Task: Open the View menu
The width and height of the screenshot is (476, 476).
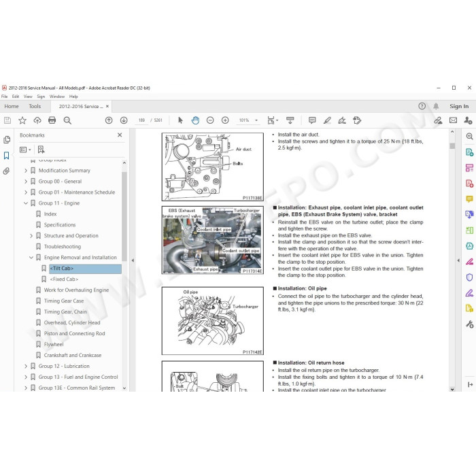Action: pyautogui.click(x=28, y=97)
